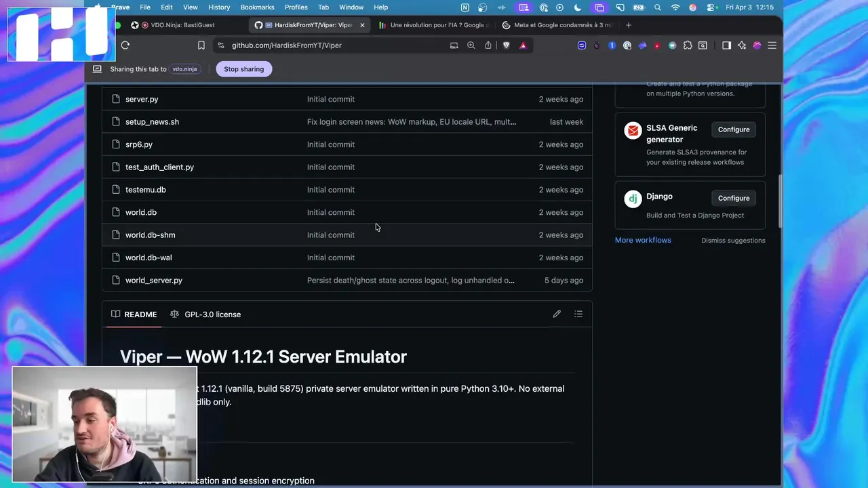Open the srp6.py file
Screen dimensions: 868x488
point(139,144)
